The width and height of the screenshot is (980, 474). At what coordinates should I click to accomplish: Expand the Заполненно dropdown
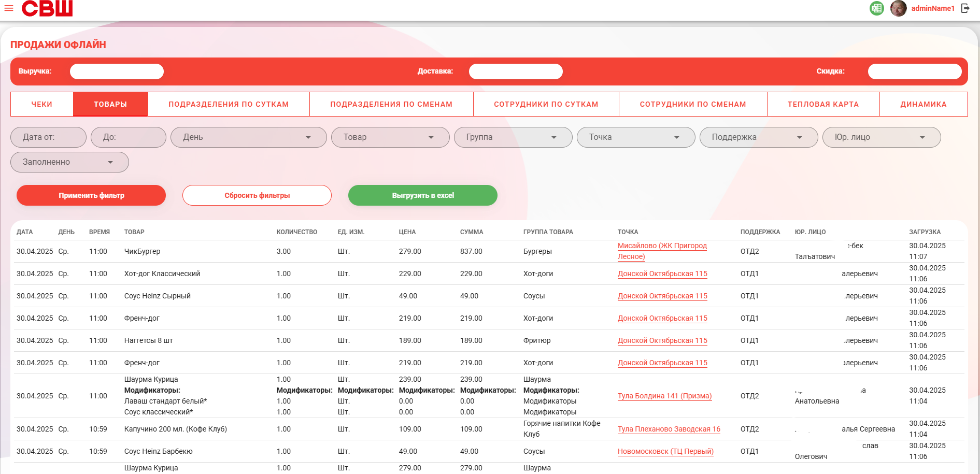[x=69, y=162]
